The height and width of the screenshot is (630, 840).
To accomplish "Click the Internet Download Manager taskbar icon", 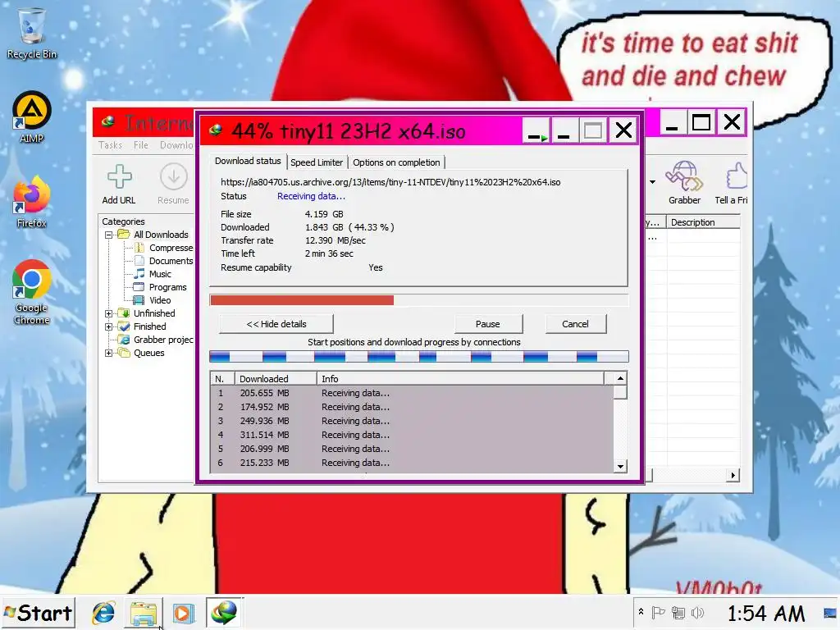I will [224, 612].
